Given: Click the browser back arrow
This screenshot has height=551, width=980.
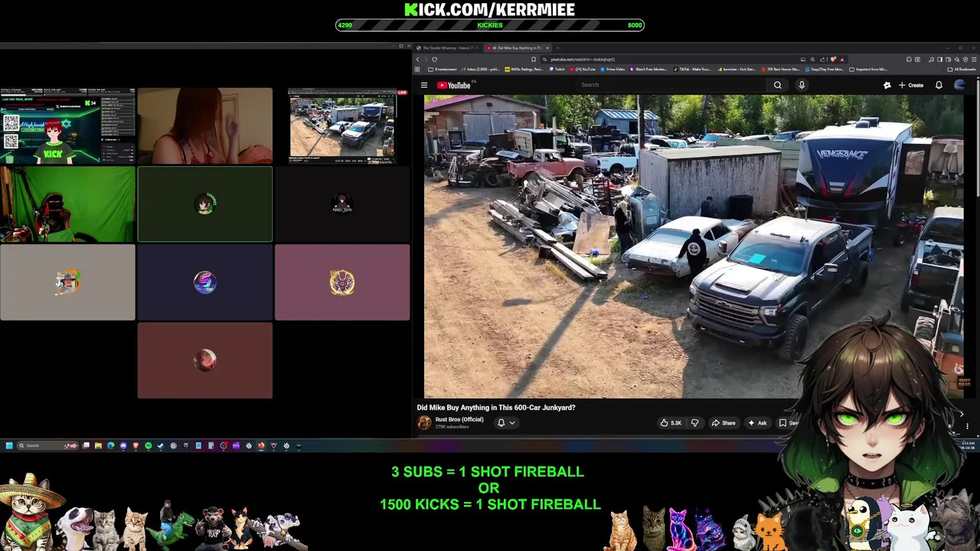Looking at the screenshot, I should 418,59.
